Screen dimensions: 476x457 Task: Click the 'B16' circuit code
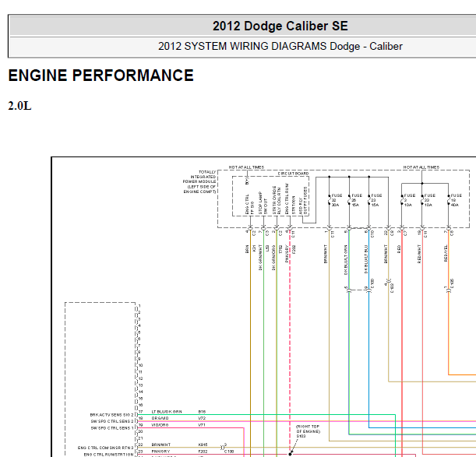click(x=202, y=412)
